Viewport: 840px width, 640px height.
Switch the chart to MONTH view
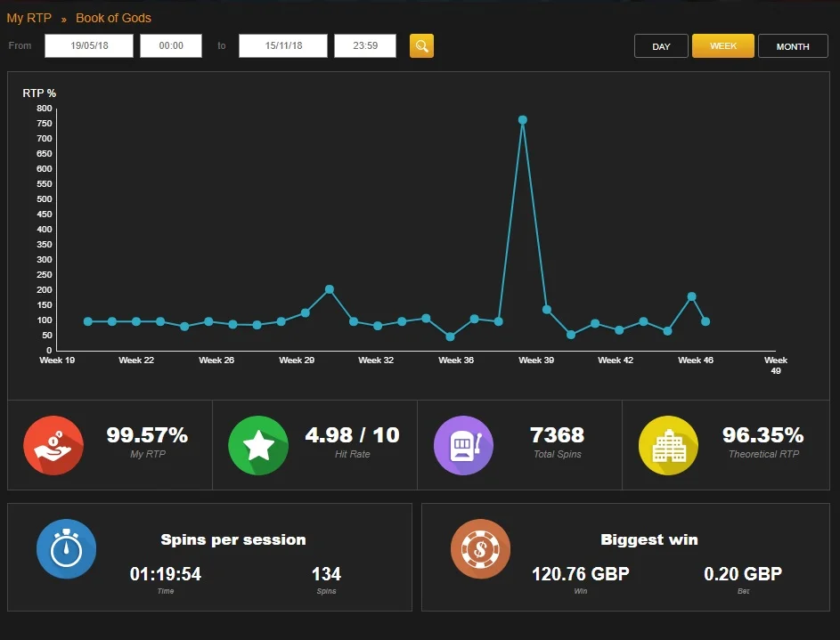click(x=793, y=46)
